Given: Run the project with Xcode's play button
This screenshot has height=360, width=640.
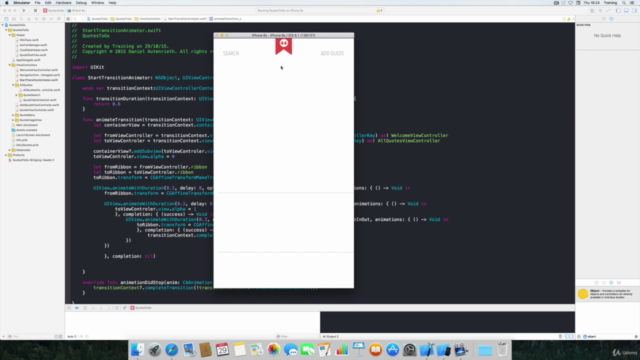Looking at the screenshot, I should [x=24, y=11].
